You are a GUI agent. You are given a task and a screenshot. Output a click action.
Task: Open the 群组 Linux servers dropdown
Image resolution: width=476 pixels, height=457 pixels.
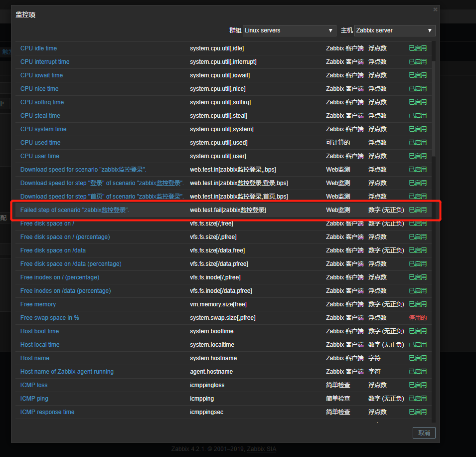pos(289,30)
